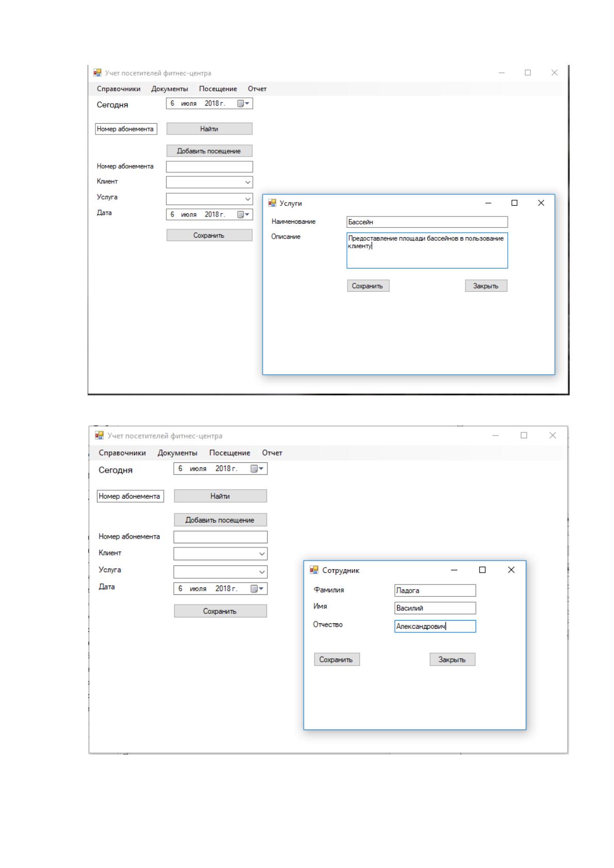Open Отчет menu in bottom window
This screenshot has height=868, width=614.
(x=272, y=453)
